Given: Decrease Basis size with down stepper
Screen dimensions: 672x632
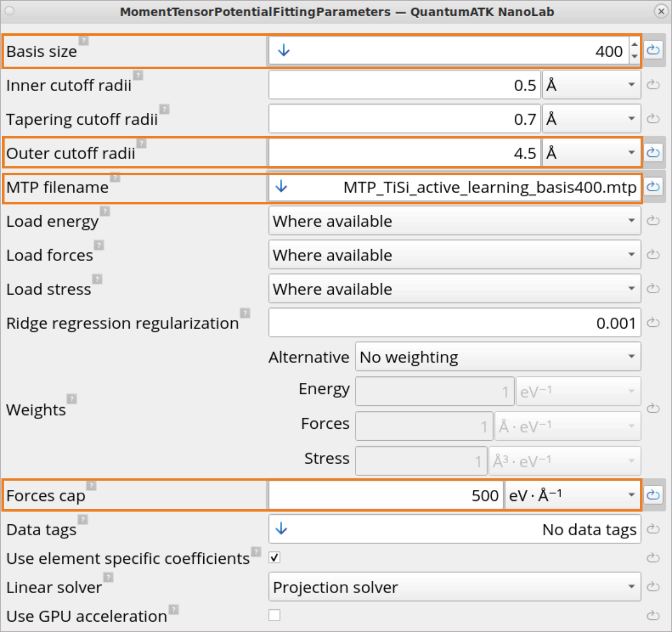Looking at the screenshot, I should pyautogui.click(x=635, y=56).
